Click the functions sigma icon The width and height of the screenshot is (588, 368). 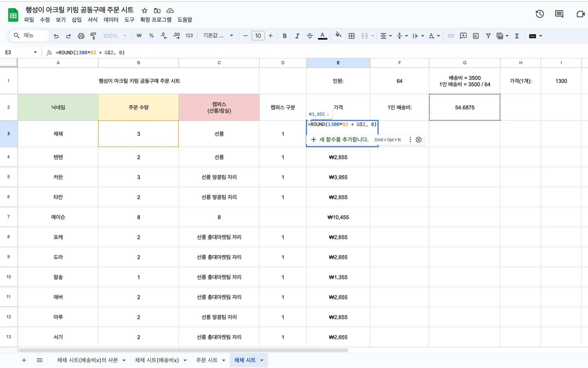coord(517,36)
